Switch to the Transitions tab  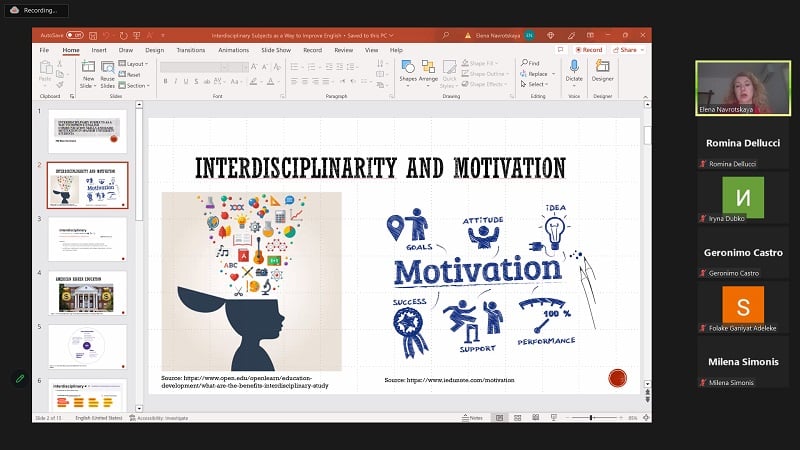click(x=190, y=49)
